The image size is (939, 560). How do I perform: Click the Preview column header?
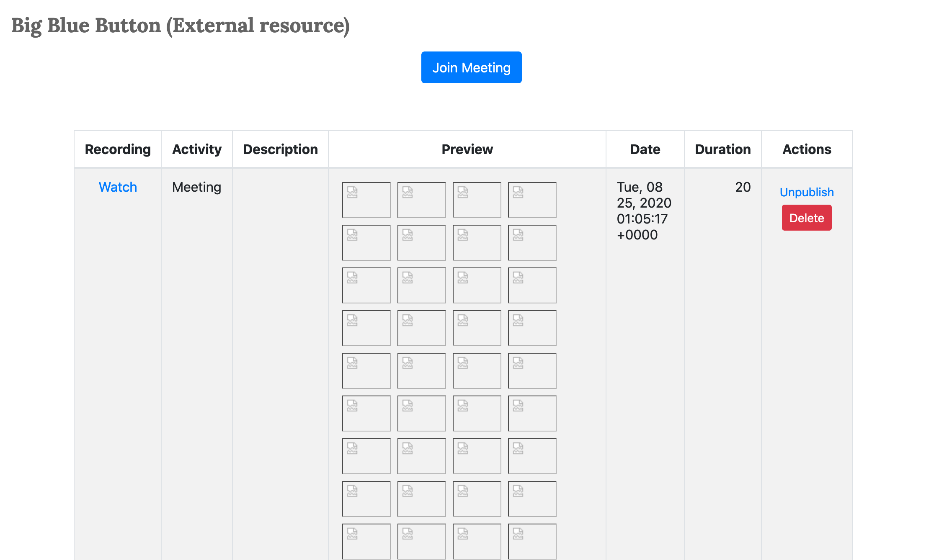[x=467, y=149]
